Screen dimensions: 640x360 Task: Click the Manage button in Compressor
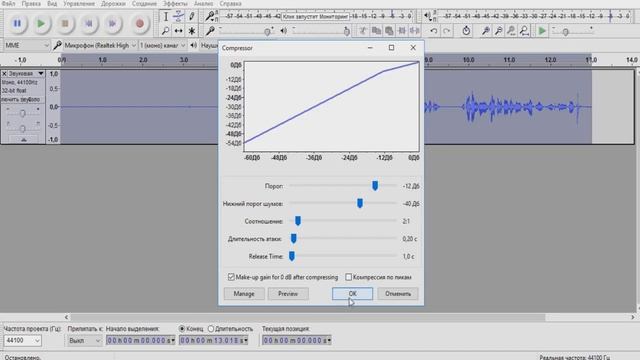[244, 294]
